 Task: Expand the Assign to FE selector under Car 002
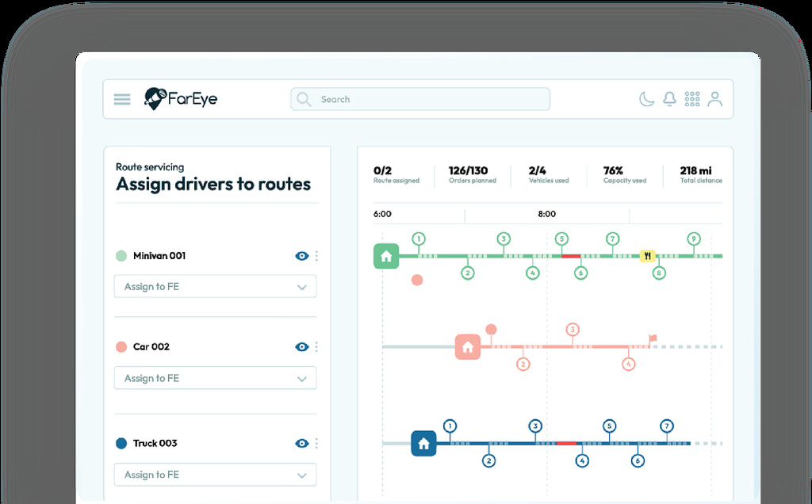coord(215,378)
